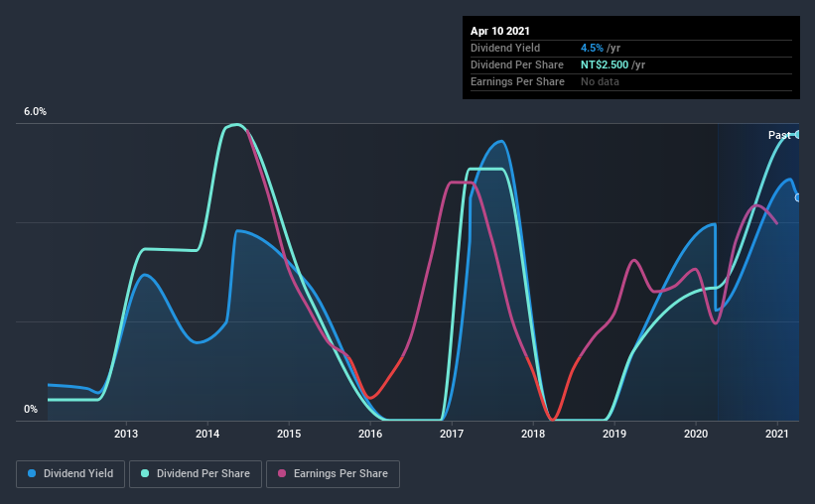
Task: Toggle the Dividend Yield legend button
Action: tap(70, 474)
